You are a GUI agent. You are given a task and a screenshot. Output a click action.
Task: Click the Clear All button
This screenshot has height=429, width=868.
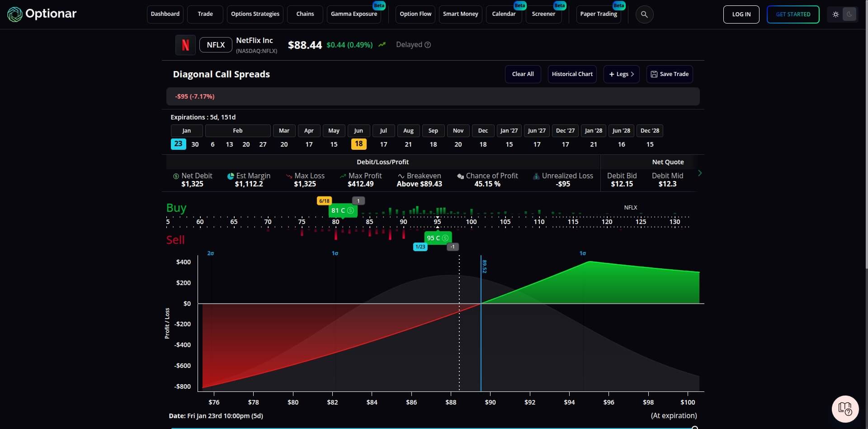point(523,74)
